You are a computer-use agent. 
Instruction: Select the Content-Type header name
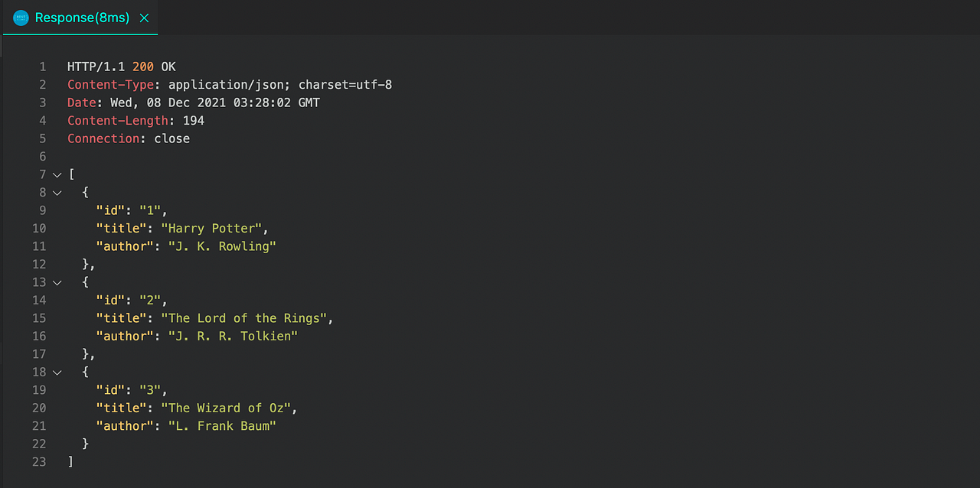tap(110, 84)
